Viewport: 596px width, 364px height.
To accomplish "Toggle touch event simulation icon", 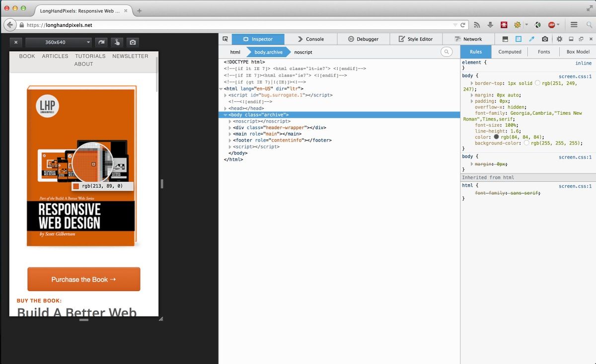I will 117,43.
